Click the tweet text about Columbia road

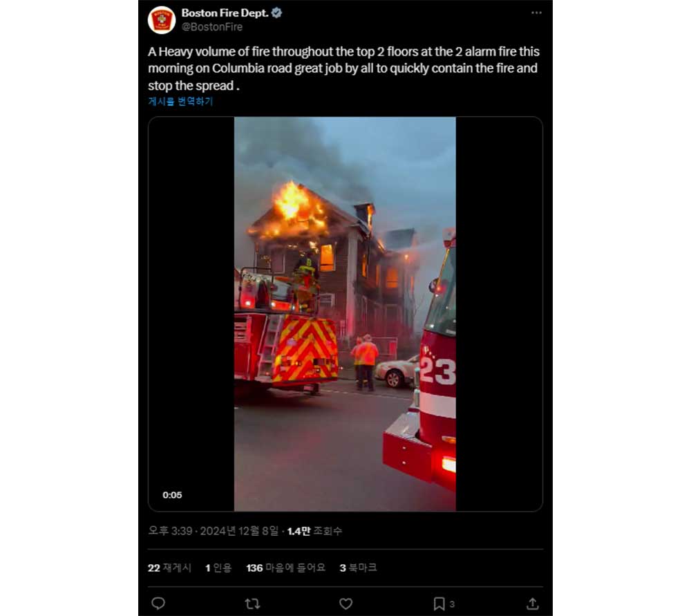click(343, 68)
